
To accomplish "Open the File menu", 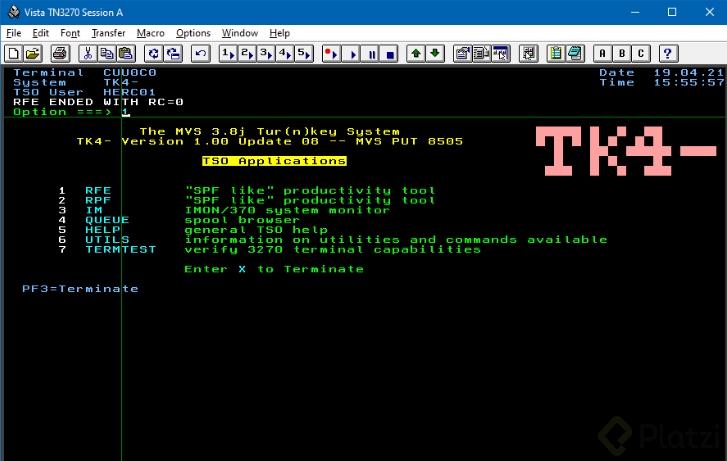I will [x=13, y=33].
